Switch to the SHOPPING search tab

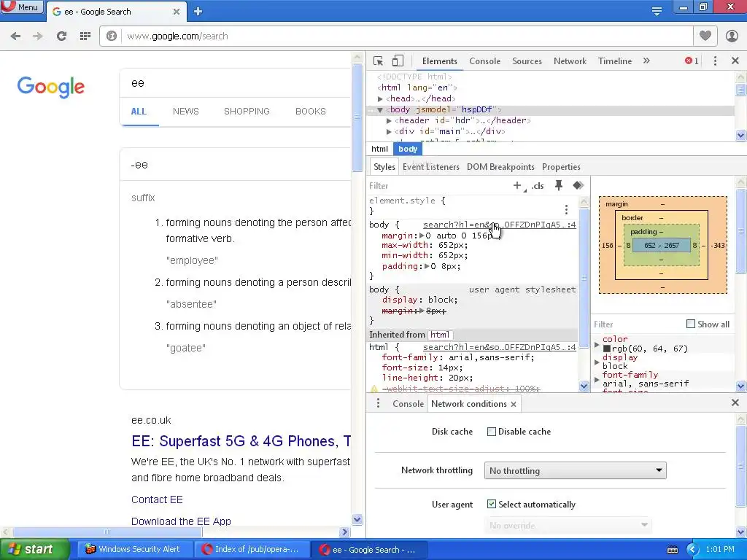point(247,112)
